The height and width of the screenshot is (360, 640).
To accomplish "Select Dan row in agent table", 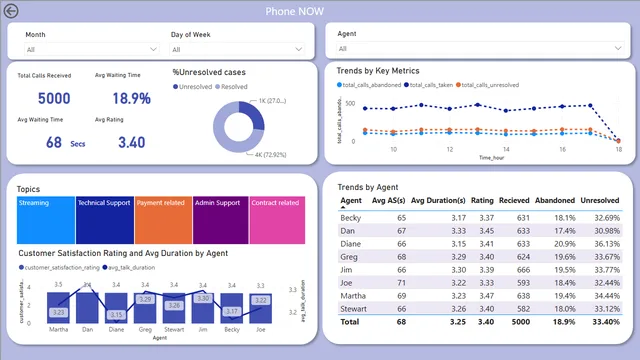I will (x=480, y=231).
